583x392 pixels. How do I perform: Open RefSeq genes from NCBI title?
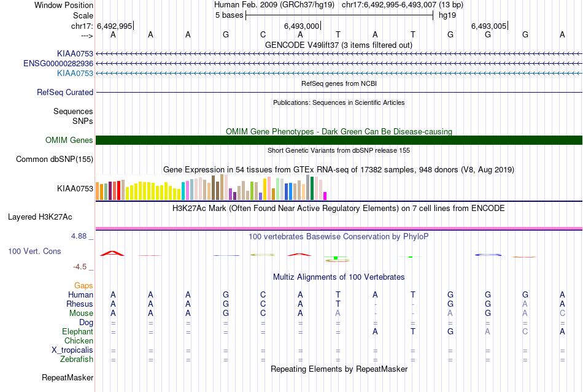pos(339,83)
